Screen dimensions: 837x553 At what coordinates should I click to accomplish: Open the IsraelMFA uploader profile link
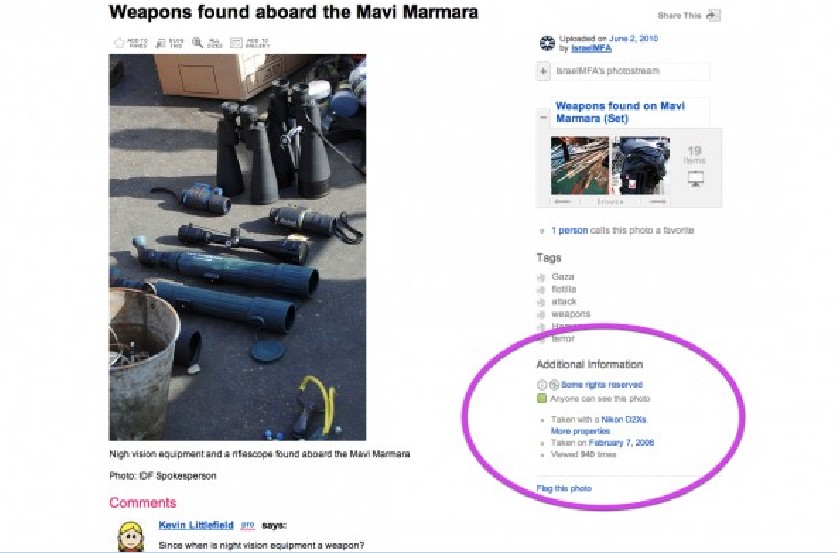pos(591,48)
